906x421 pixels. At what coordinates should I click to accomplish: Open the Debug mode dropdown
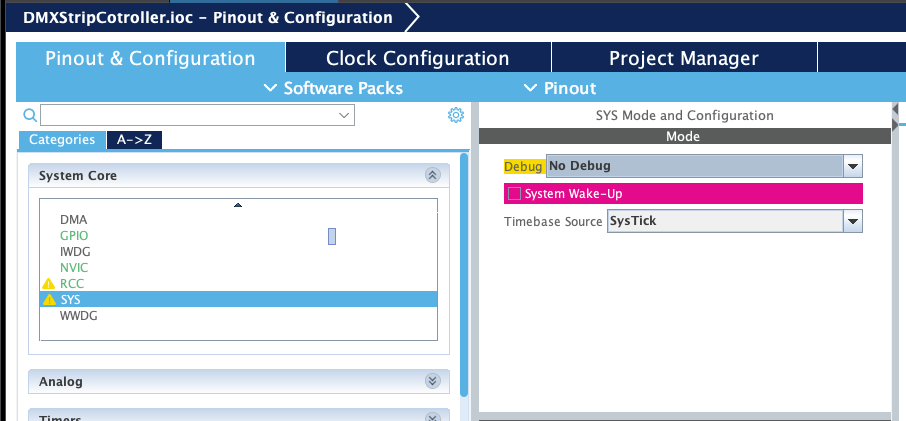tap(852, 166)
